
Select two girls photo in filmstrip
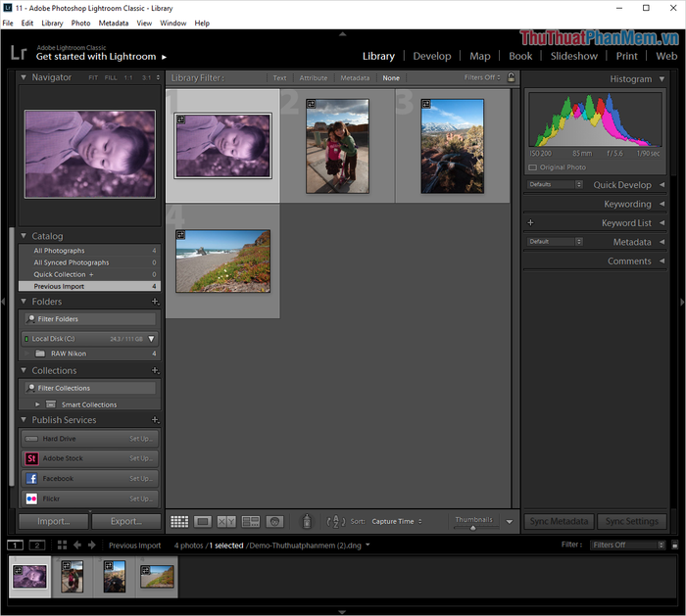73,577
